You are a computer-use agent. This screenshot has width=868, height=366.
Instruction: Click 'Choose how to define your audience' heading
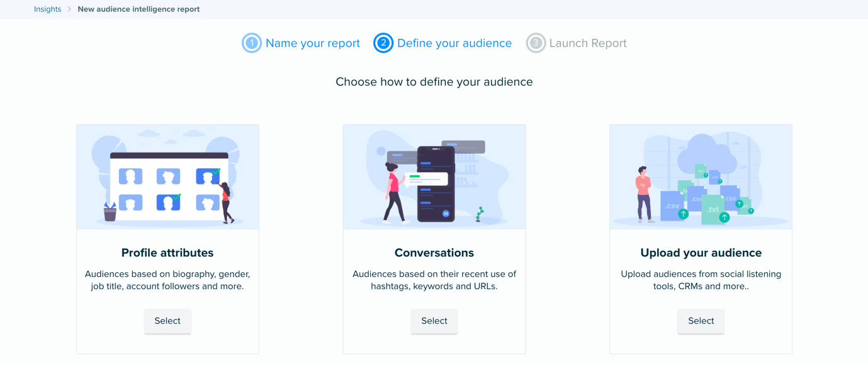434,82
